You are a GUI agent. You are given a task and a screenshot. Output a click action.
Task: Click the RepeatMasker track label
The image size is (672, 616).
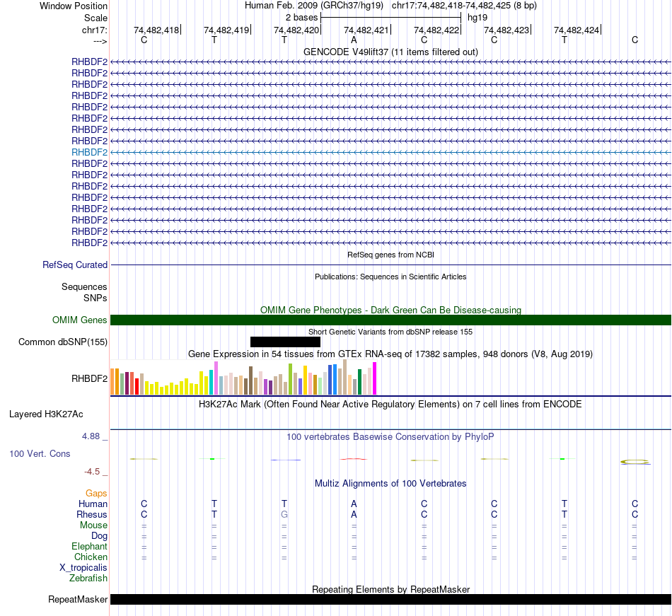point(78,599)
